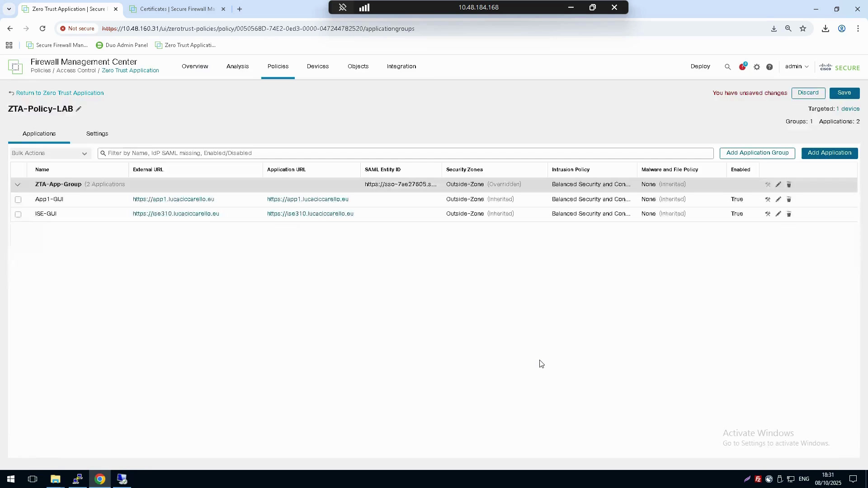Click the Firewall Management Center logo icon
This screenshot has height=488, width=868.
[15, 66]
